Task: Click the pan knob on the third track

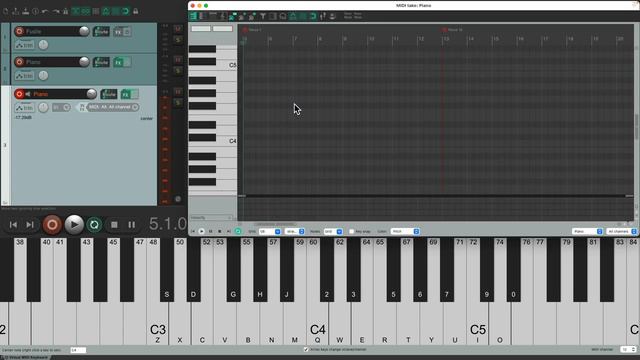Action: click(43, 108)
